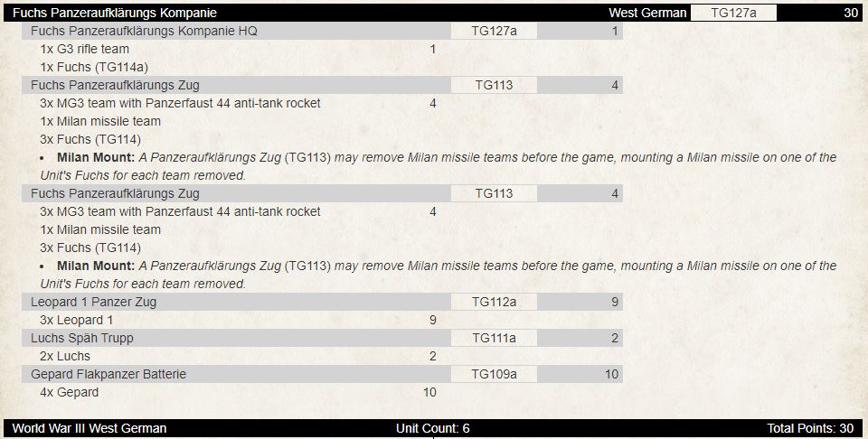This screenshot has width=868, height=439.
Task: Click the TG109a card code
Action: (494, 374)
